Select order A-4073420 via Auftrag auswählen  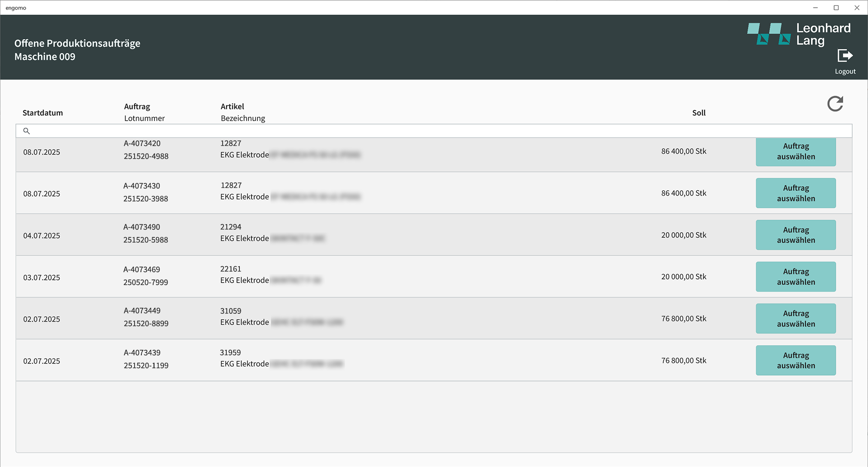click(795, 151)
